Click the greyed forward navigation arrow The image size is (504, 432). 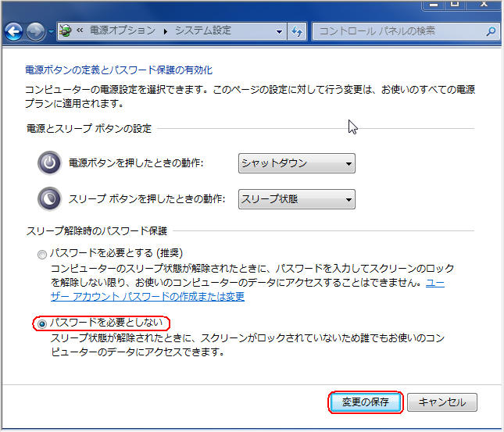(x=35, y=31)
